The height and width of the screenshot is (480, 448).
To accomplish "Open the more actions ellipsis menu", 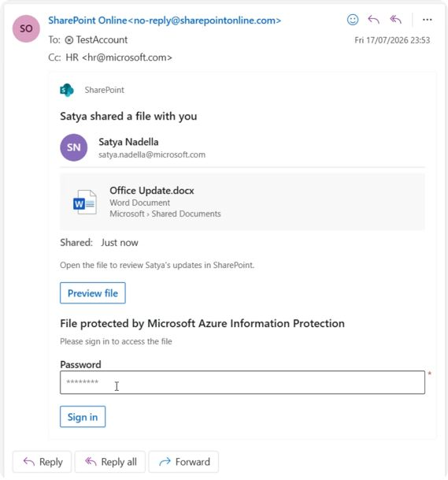I will (428, 20).
